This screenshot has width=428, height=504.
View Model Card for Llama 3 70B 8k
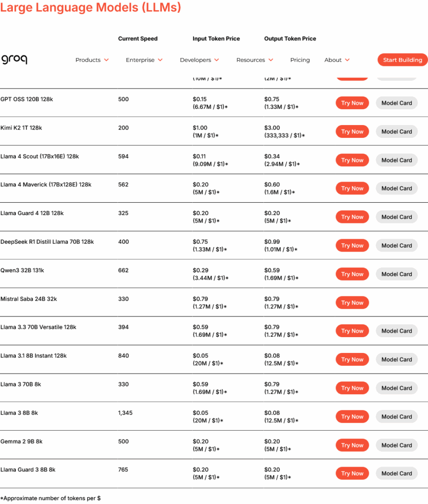tap(396, 388)
